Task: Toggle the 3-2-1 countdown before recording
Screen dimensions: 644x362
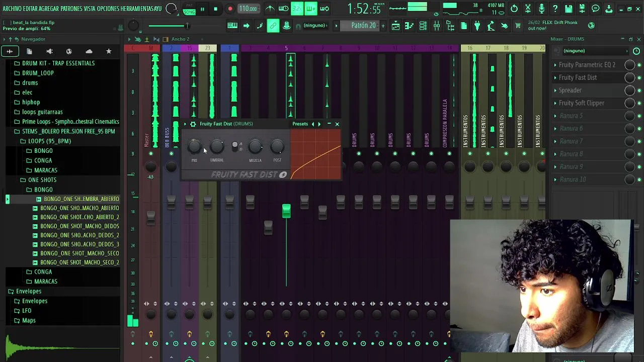Action: (x=297, y=9)
